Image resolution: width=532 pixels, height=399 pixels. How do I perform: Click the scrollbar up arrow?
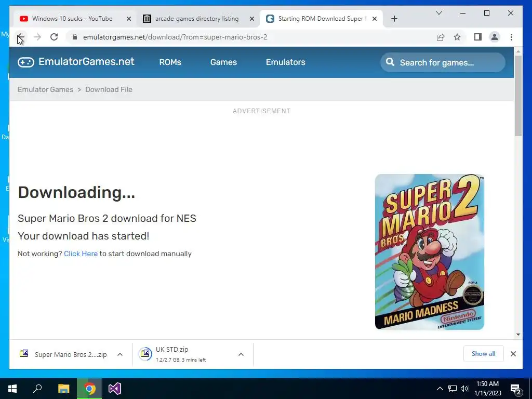pyautogui.click(x=518, y=51)
